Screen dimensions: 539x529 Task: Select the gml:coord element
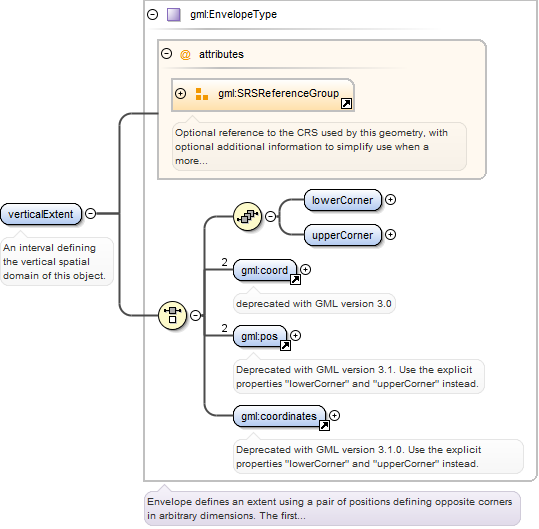pyautogui.click(x=265, y=270)
